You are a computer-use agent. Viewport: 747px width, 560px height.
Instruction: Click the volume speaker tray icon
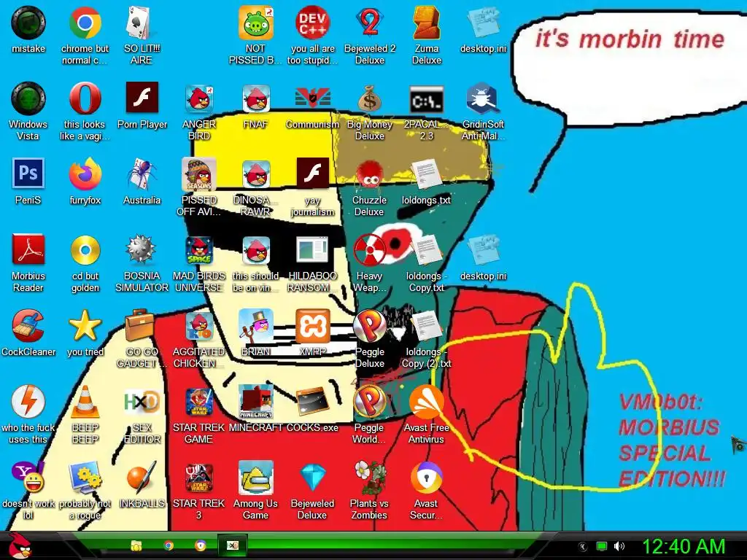619,546
